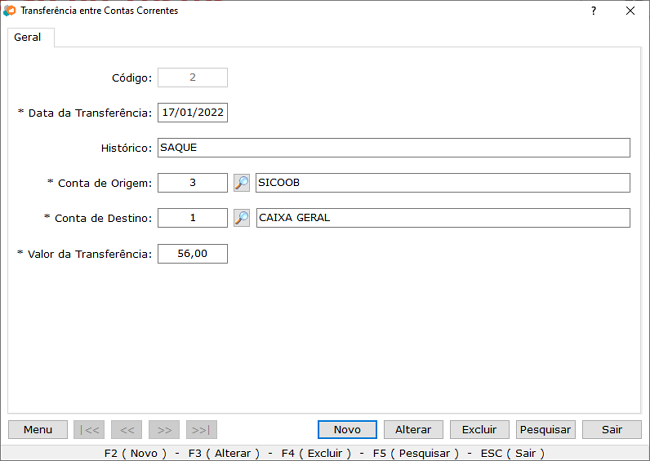Click the Histórico field containing SAQUE
The width and height of the screenshot is (650, 461).
[x=393, y=148]
